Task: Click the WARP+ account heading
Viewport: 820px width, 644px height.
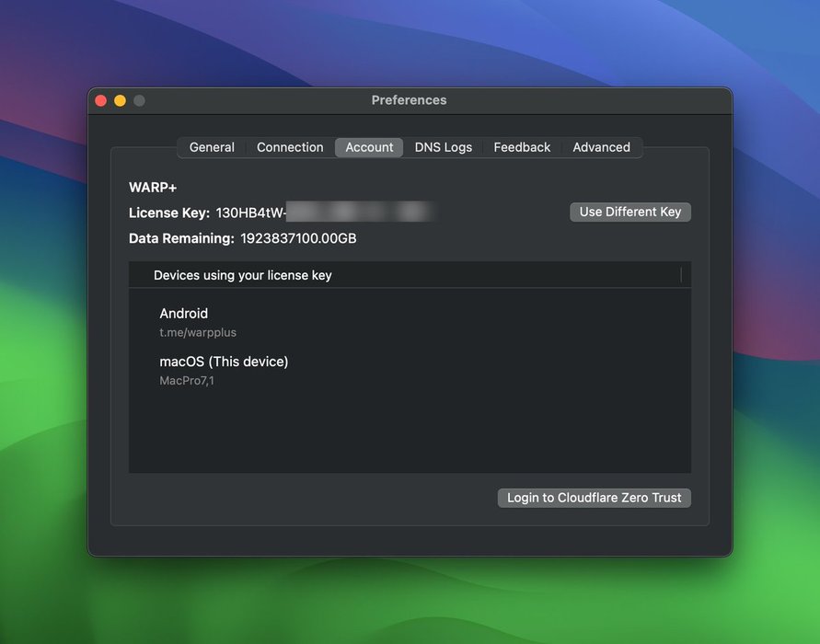Action: pos(153,188)
